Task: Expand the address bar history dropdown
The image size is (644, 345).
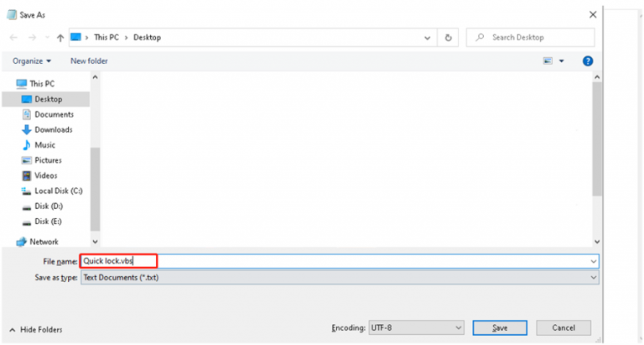Action: pos(429,38)
